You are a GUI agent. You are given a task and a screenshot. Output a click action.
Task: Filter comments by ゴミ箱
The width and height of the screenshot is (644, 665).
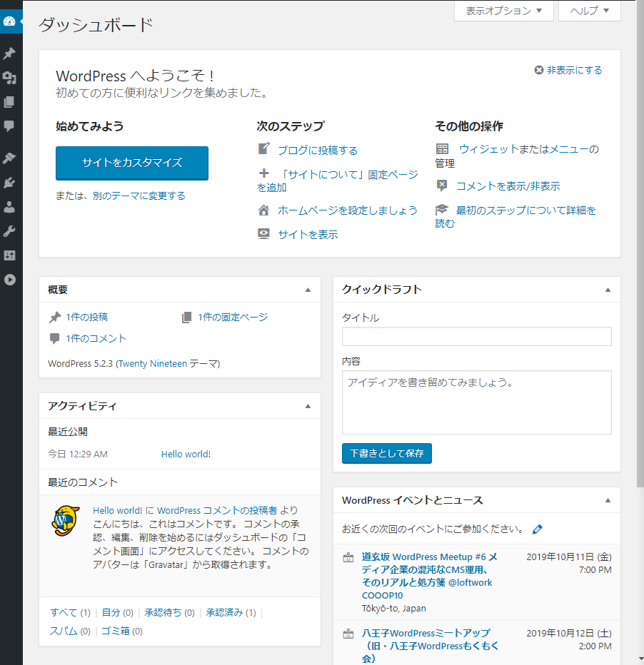coord(116,631)
